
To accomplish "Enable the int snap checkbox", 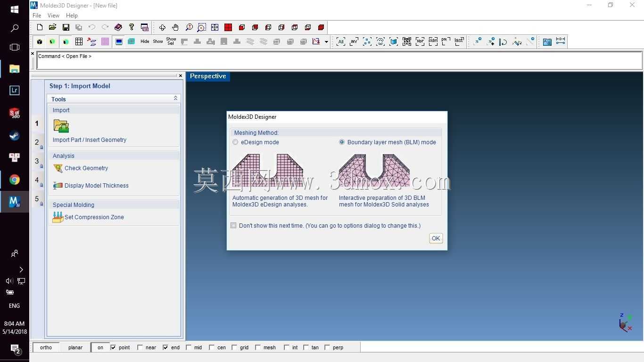I will click(x=286, y=347).
